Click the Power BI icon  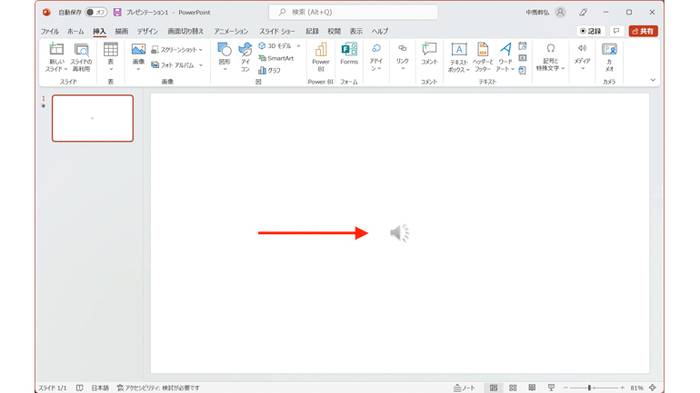click(x=321, y=49)
